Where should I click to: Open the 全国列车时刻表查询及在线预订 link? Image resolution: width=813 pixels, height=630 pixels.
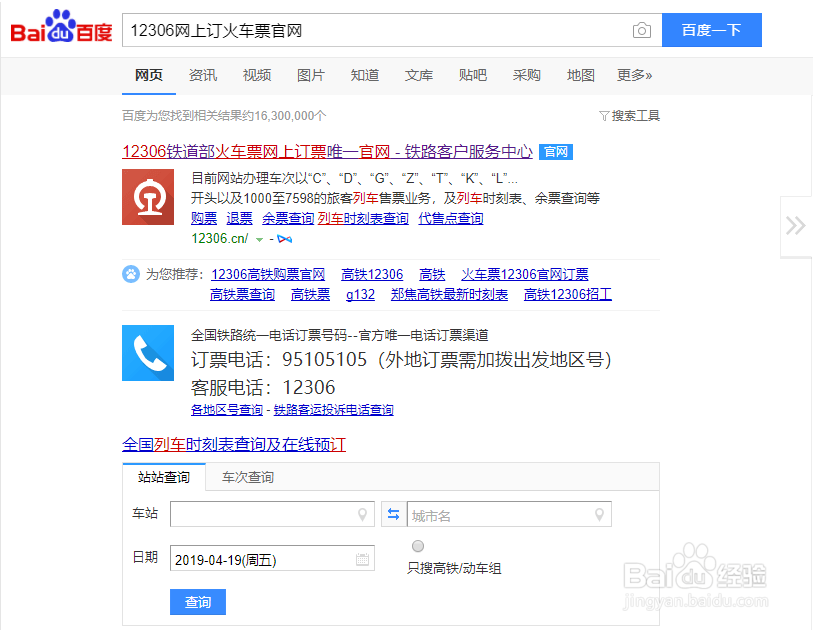(x=234, y=444)
